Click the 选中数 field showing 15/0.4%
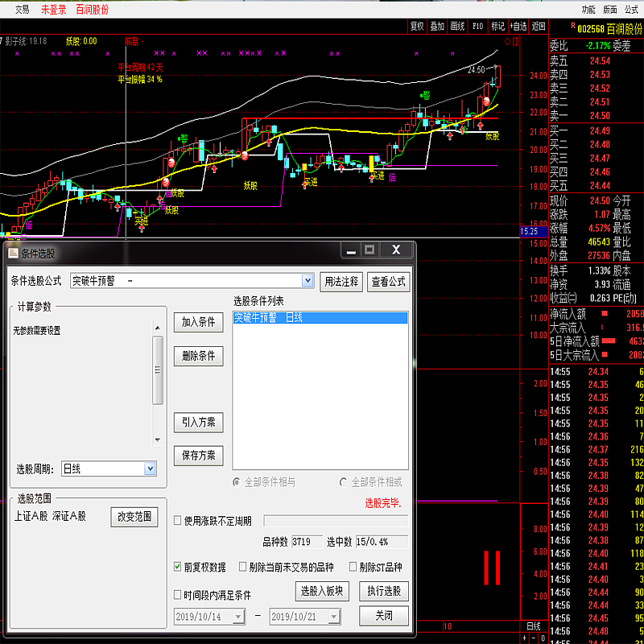The height and width of the screenshot is (644, 644). pos(382,542)
